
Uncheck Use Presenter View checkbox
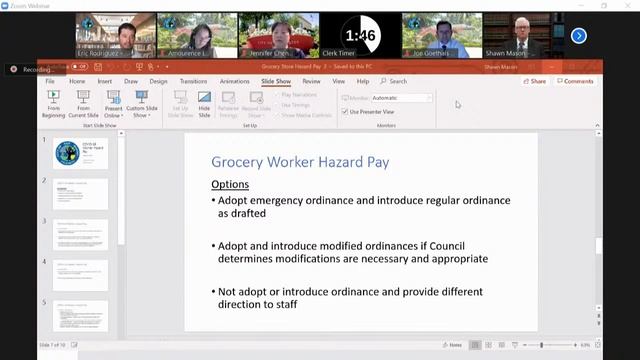pyautogui.click(x=344, y=111)
